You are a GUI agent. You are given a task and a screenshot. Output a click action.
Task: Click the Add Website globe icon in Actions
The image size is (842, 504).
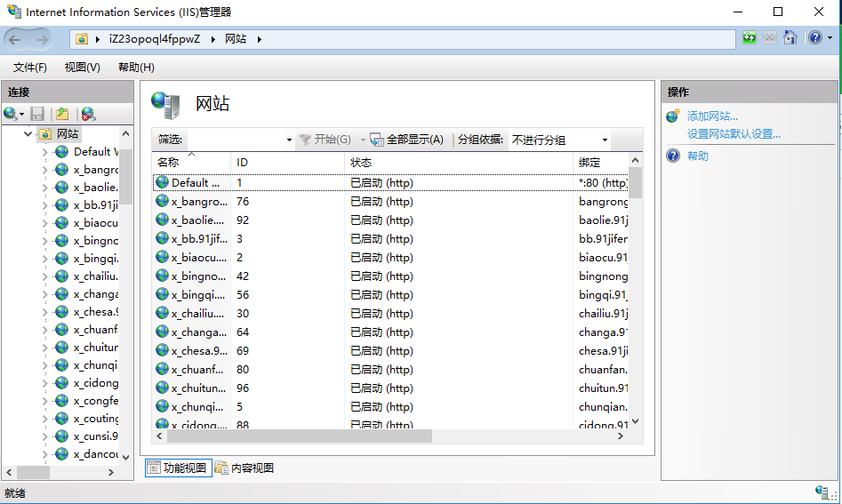[x=673, y=116]
